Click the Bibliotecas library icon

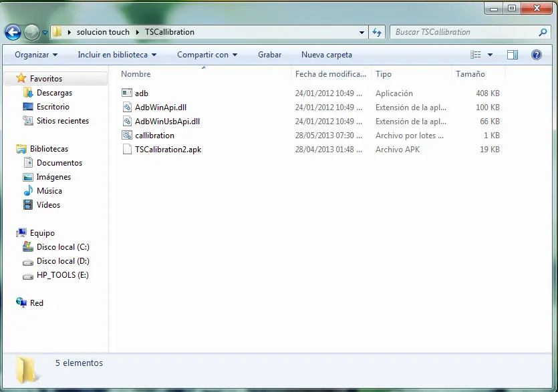coord(21,149)
